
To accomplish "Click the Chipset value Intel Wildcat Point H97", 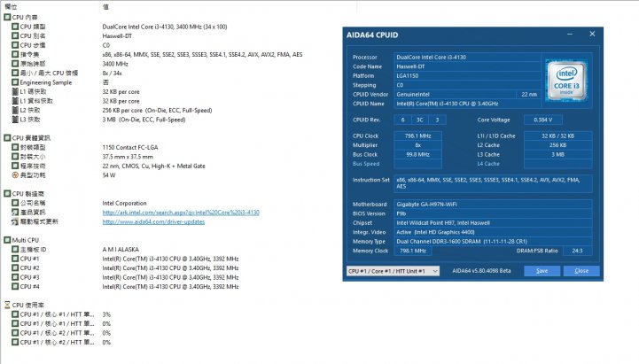I will [493, 223].
